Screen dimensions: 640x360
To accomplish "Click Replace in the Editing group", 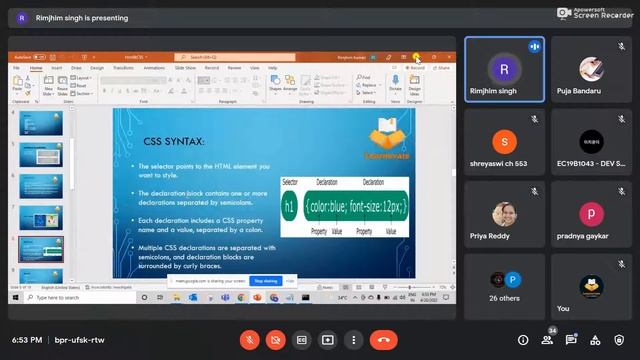I will (x=366, y=85).
